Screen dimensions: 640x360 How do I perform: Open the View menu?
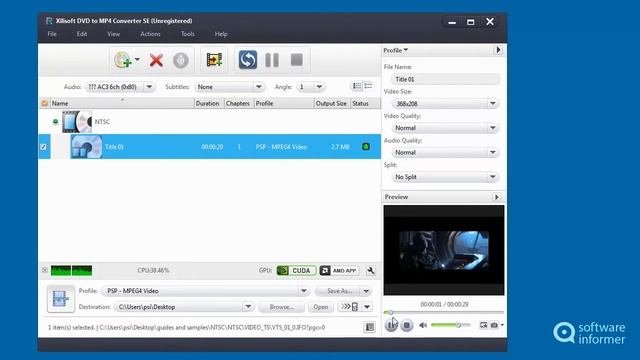pos(113,34)
